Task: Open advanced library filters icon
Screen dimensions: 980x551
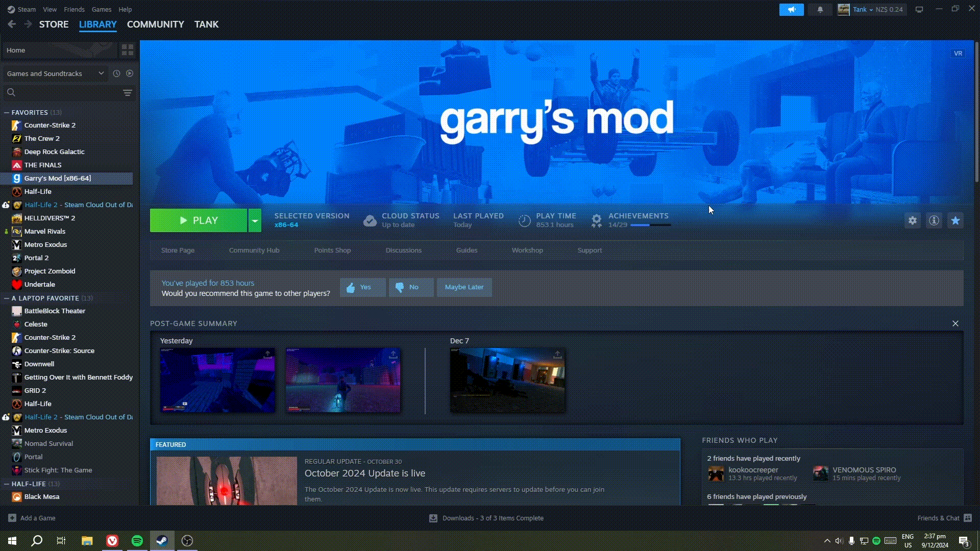Action: click(x=127, y=92)
